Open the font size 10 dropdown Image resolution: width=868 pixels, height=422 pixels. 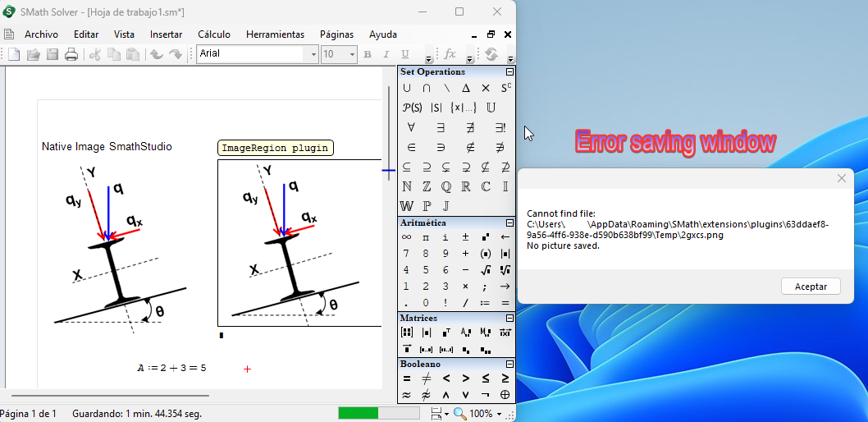pyautogui.click(x=352, y=54)
